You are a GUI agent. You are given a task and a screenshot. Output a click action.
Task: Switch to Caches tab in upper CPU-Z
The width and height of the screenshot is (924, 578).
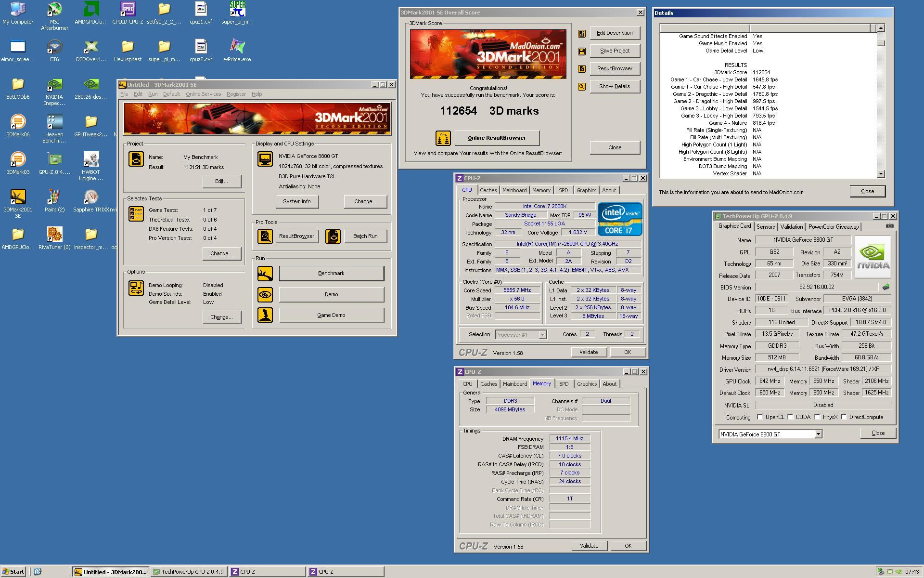[488, 190]
